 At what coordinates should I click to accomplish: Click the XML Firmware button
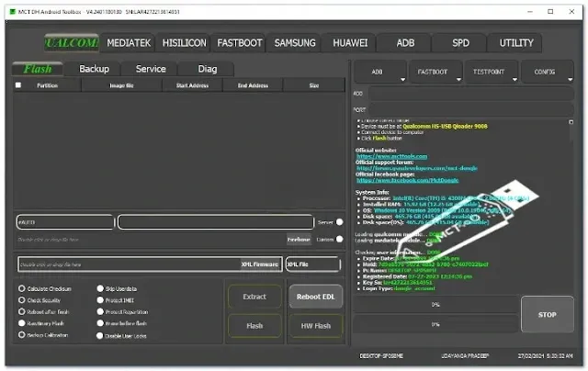(260, 264)
